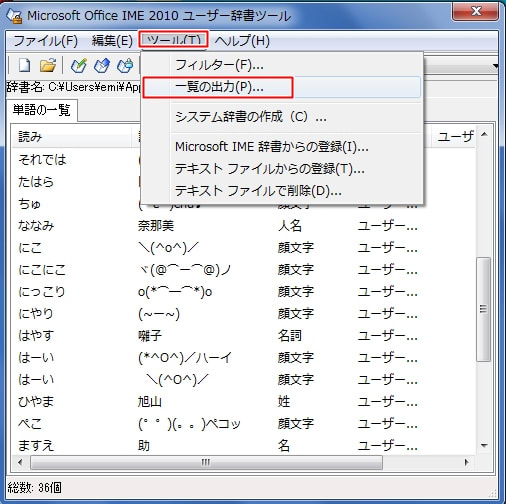Screen dimensions: 506x504
Task: Click the 辞書名 path label
Action: point(73,87)
